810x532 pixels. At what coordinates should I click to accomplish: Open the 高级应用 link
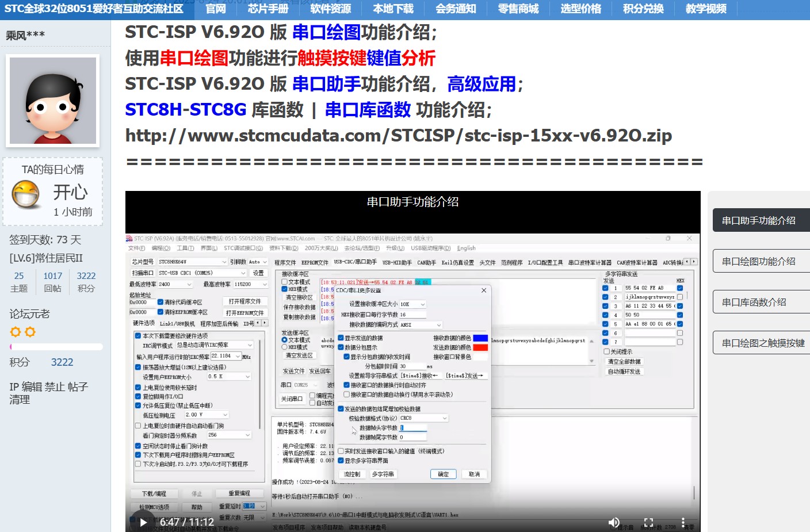pyautogui.click(x=482, y=84)
